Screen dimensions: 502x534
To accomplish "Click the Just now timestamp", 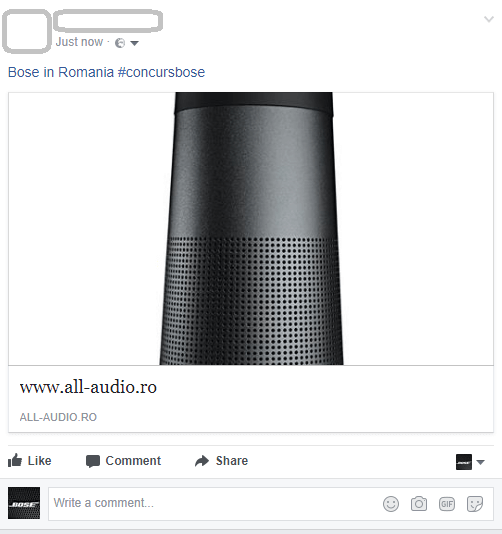I will pyautogui.click(x=79, y=42).
